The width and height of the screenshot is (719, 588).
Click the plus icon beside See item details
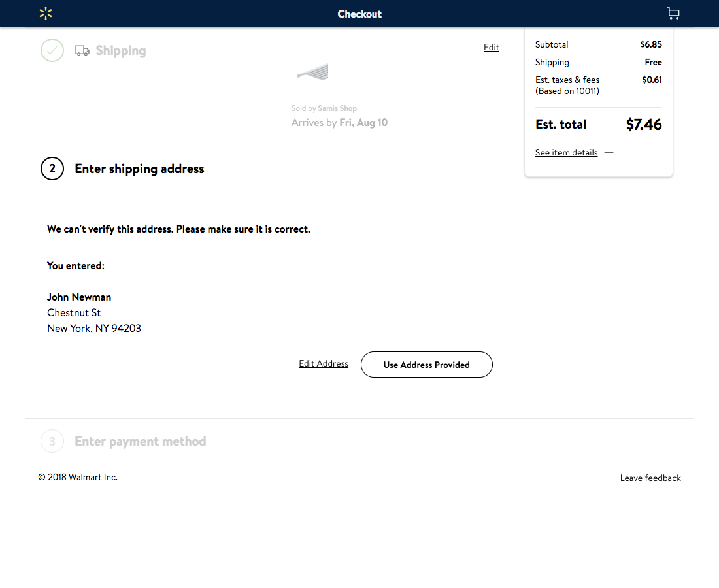point(609,152)
